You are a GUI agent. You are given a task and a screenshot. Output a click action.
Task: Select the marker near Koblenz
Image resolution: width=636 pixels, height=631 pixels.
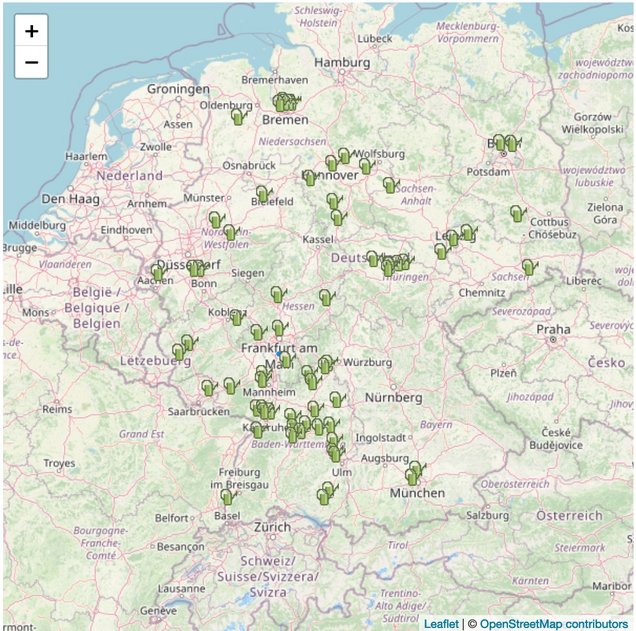(237, 318)
